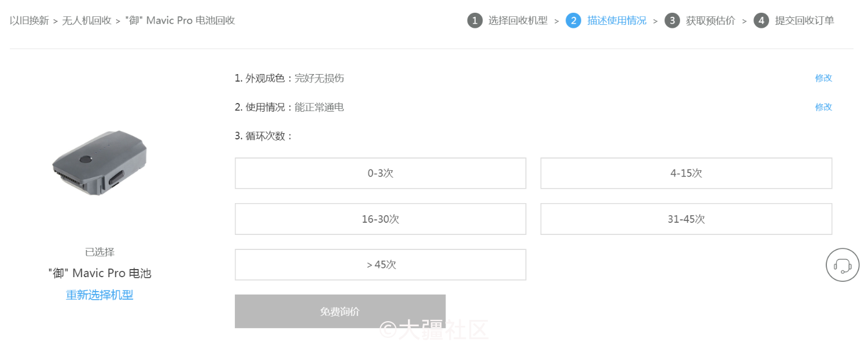Click 修改 for 使用情况
This screenshot has height=346, width=868.
click(x=823, y=107)
